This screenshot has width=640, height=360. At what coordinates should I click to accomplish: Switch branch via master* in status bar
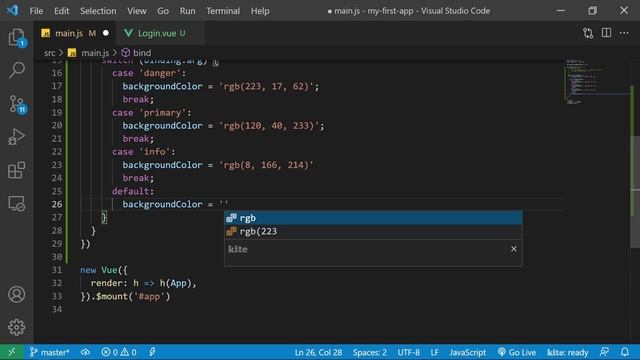coord(49,352)
